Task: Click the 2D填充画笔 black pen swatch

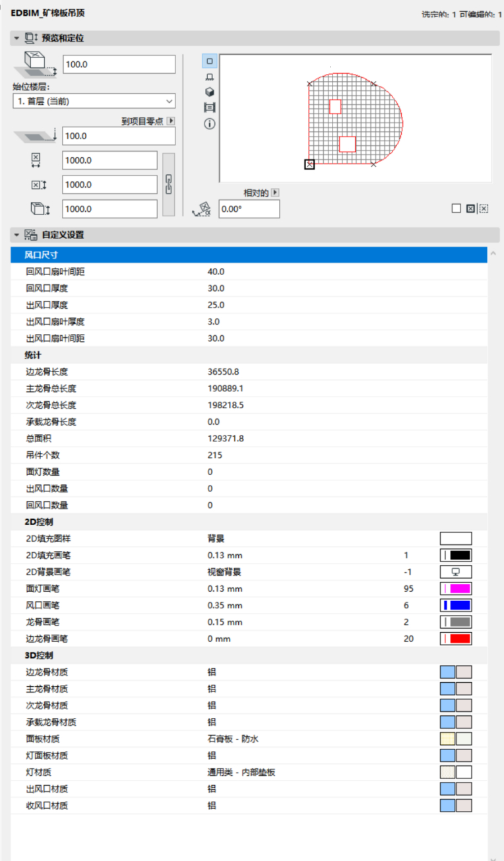Action: [456, 556]
